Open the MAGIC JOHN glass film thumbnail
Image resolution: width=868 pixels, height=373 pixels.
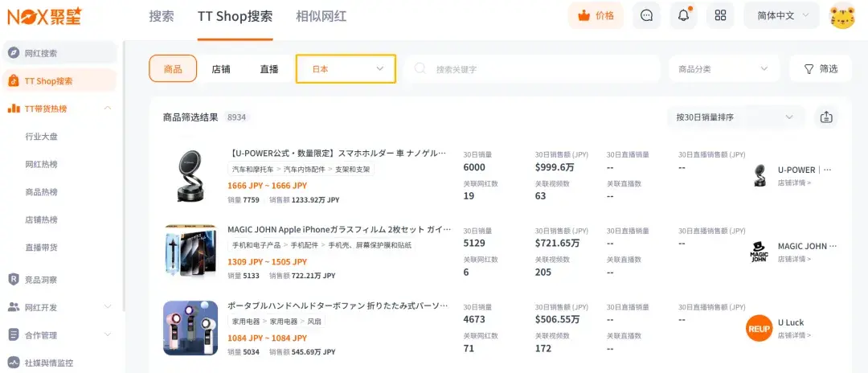click(190, 252)
